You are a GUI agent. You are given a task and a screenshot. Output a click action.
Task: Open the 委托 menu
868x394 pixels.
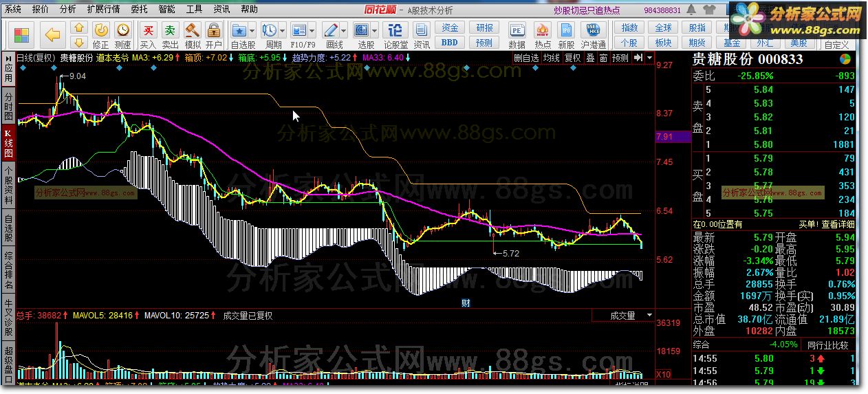point(139,10)
